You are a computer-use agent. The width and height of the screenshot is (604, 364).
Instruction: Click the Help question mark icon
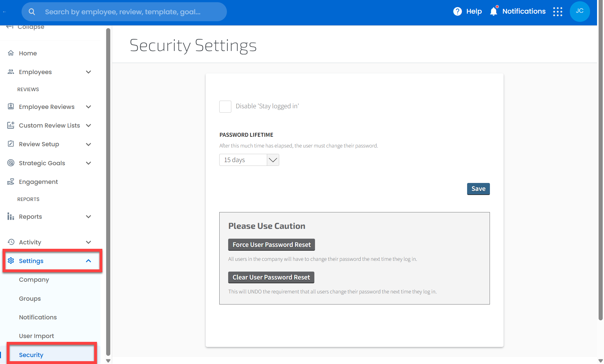click(457, 11)
